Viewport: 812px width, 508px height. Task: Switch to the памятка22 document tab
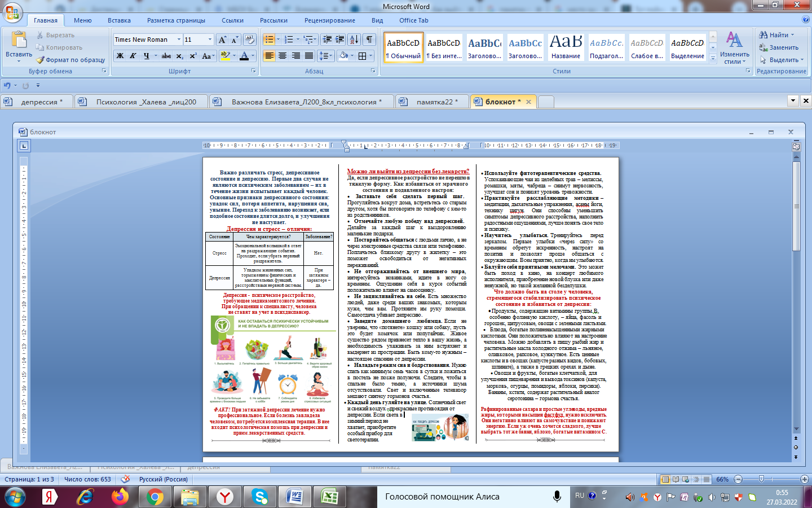(434, 102)
